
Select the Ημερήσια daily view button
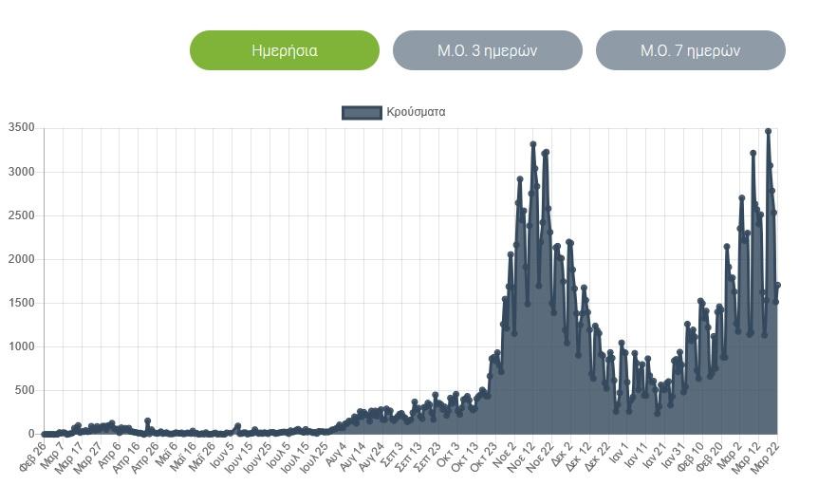(285, 50)
